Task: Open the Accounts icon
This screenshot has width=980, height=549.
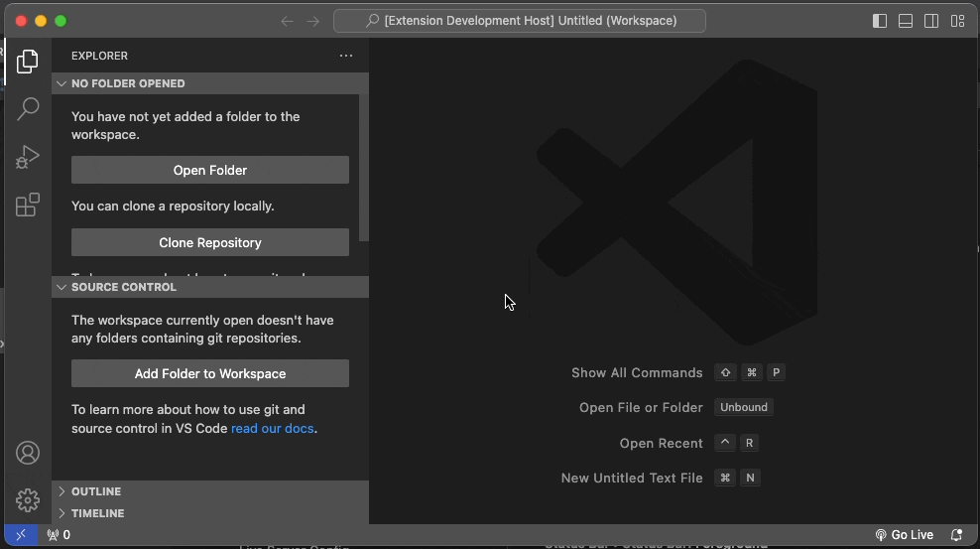Action: pos(28,453)
